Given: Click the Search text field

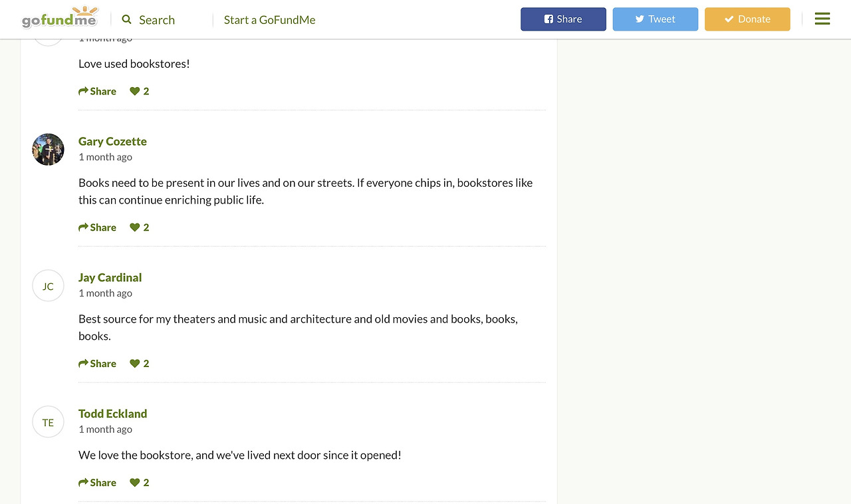Looking at the screenshot, I should tap(166, 20).
